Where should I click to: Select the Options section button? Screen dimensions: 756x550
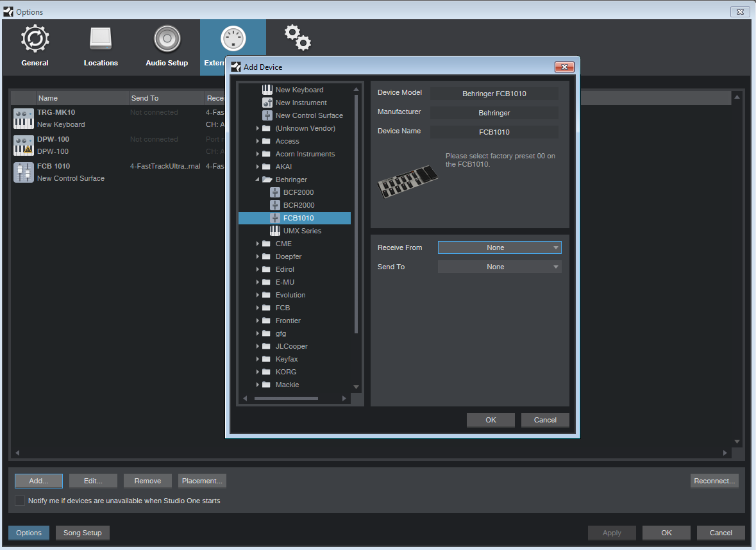29,533
